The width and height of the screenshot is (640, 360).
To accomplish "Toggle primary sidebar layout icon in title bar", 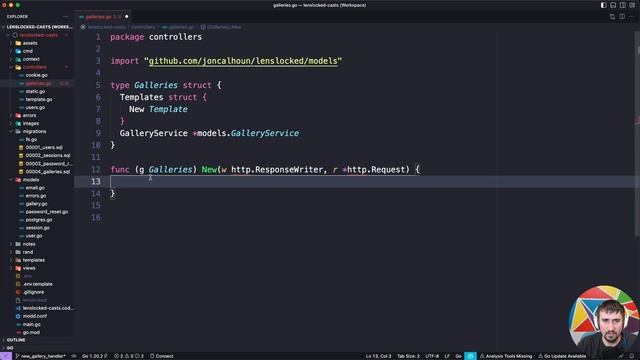I will click(603, 5).
